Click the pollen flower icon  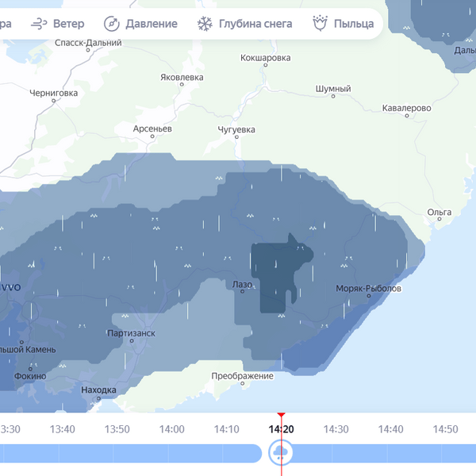click(x=321, y=24)
